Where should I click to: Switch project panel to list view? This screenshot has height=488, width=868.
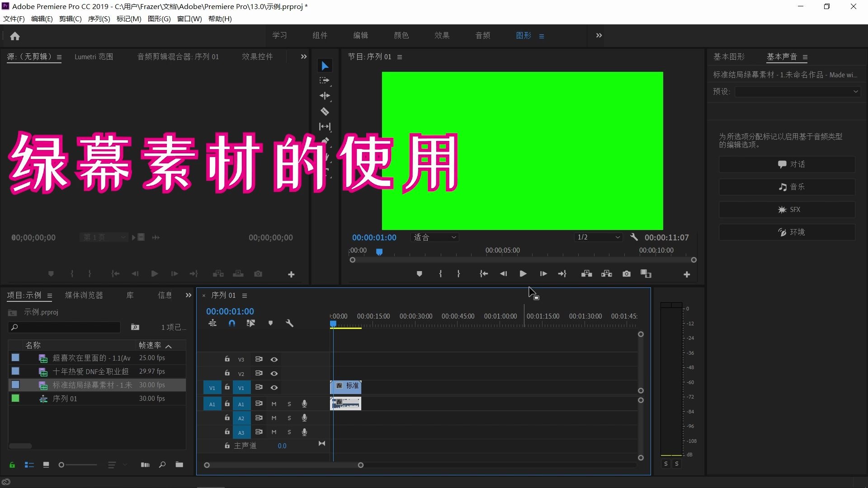pos(29,465)
